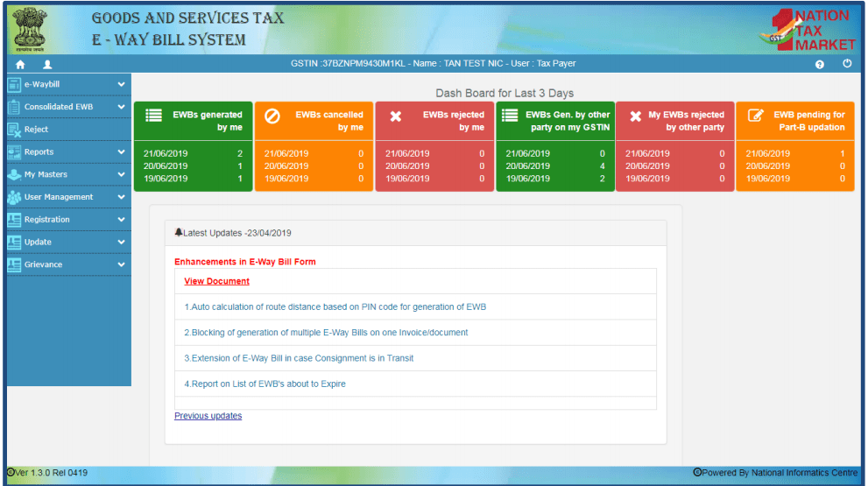Click the Enhancements in E-Way Bill Form heading
This screenshot has height=486, width=868.
tap(244, 262)
